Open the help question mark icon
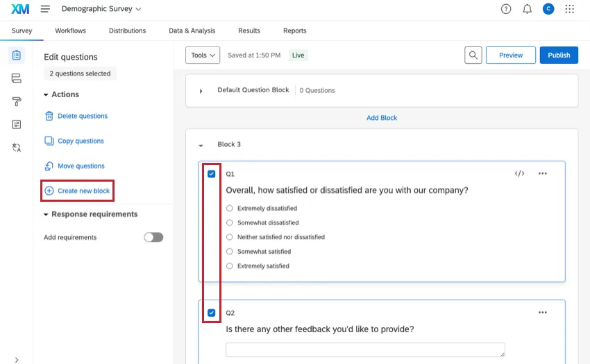This screenshot has height=364, width=590. [x=506, y=9]
